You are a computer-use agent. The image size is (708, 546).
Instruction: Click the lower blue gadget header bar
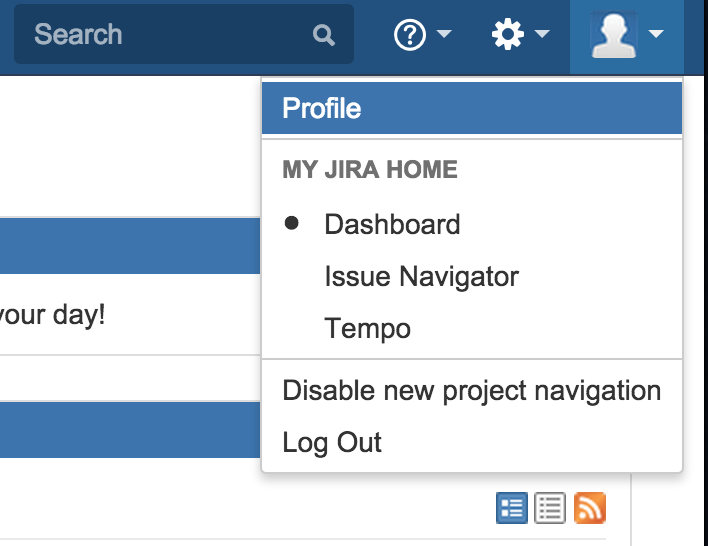[x=130, y=430]
